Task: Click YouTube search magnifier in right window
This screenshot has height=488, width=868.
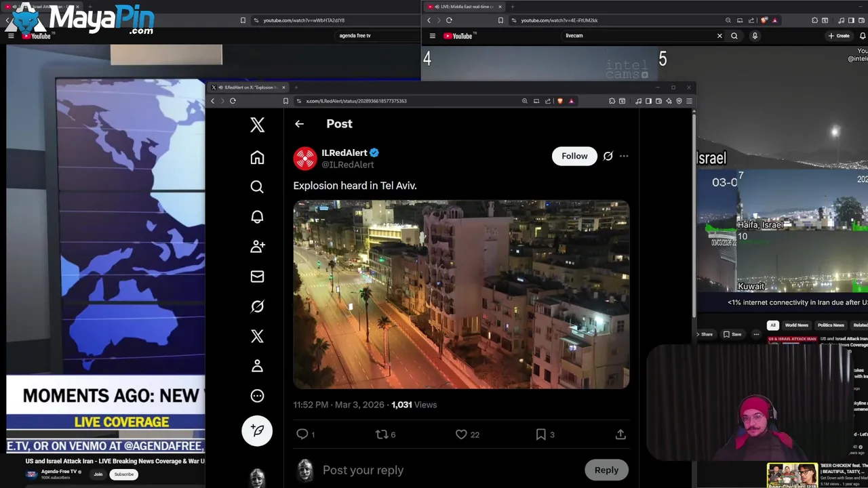Action: [734, 36]
